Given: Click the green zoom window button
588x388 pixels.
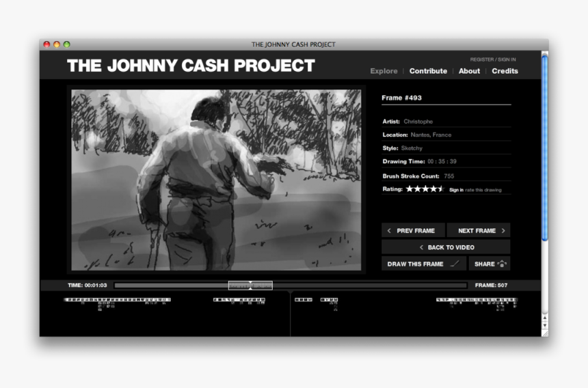Looking at the screenshot, I should (67, 44).
